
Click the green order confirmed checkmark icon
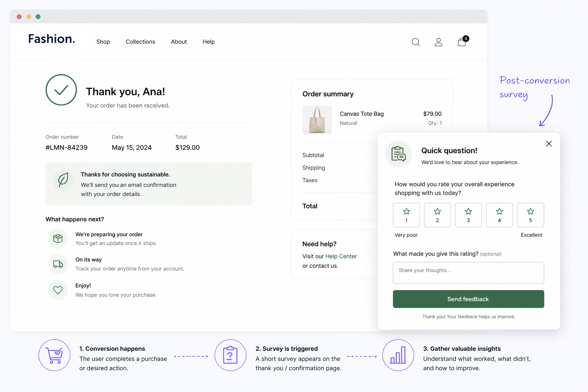61,90
